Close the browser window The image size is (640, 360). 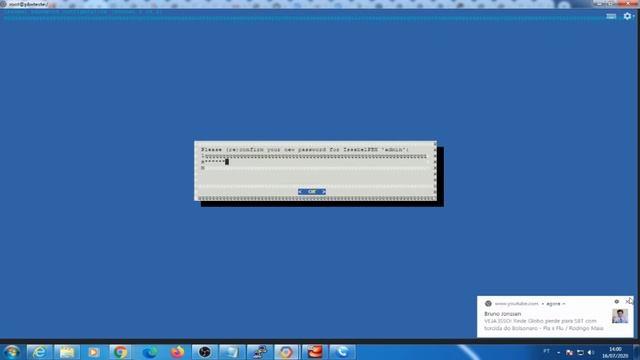(x=629, y=3)
